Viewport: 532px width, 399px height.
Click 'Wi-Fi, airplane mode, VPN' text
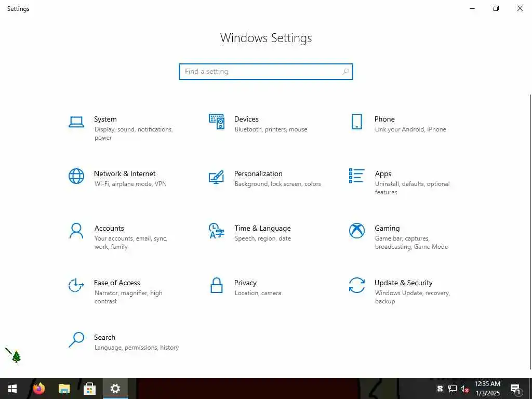point(130,184)
